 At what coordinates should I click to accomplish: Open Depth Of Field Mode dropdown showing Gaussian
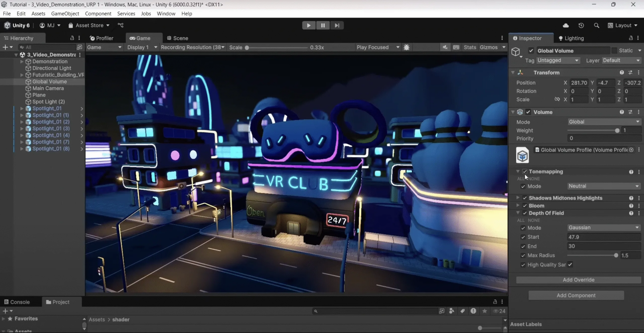coord(604,228)
